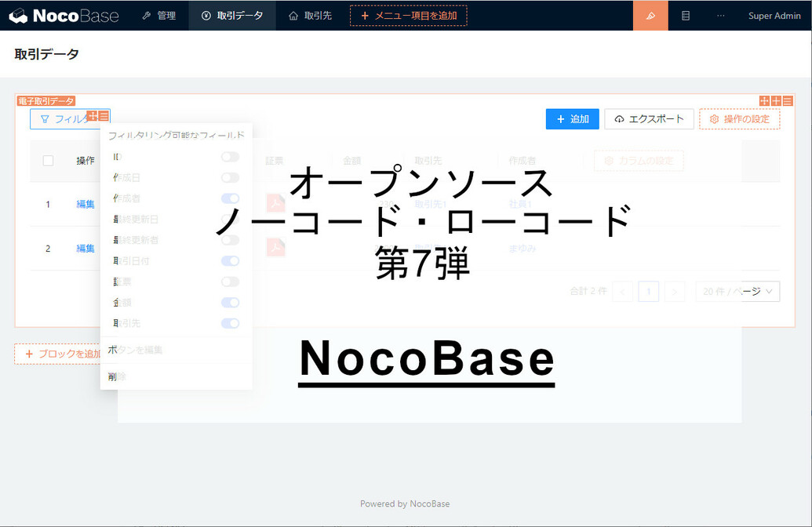Open カラムの設定 column settings
This screenshot has width=812, height=527.
point(639,161)
